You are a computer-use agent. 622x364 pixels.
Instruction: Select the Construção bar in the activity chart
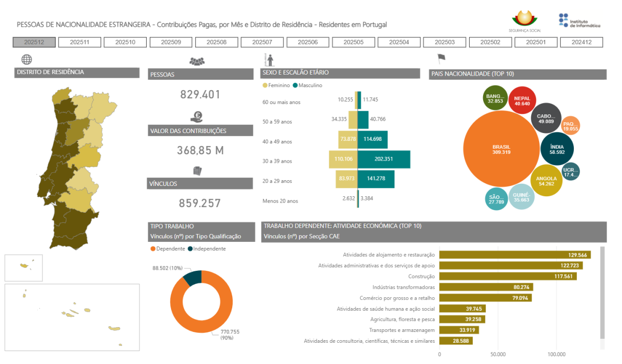coord(507,276)
